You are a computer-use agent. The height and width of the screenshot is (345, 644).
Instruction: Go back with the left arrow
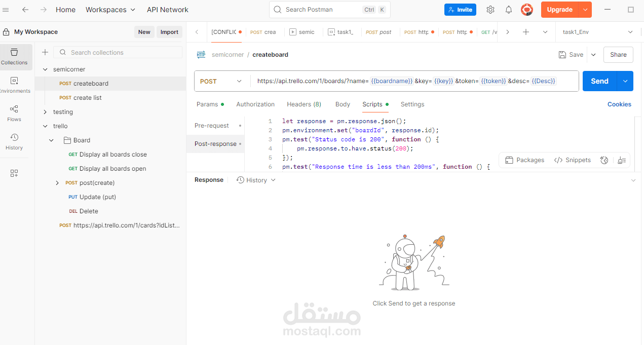click(25, 10)
